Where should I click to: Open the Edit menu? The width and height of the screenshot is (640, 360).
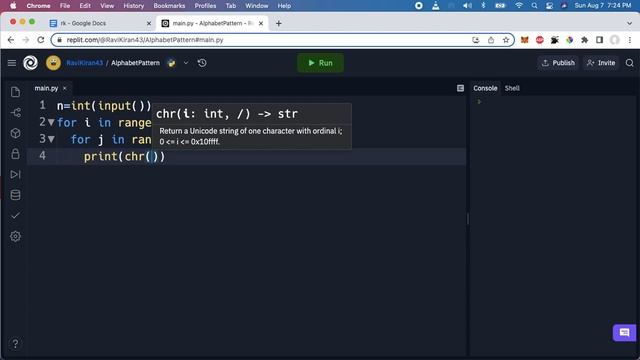tap(85, 6)
